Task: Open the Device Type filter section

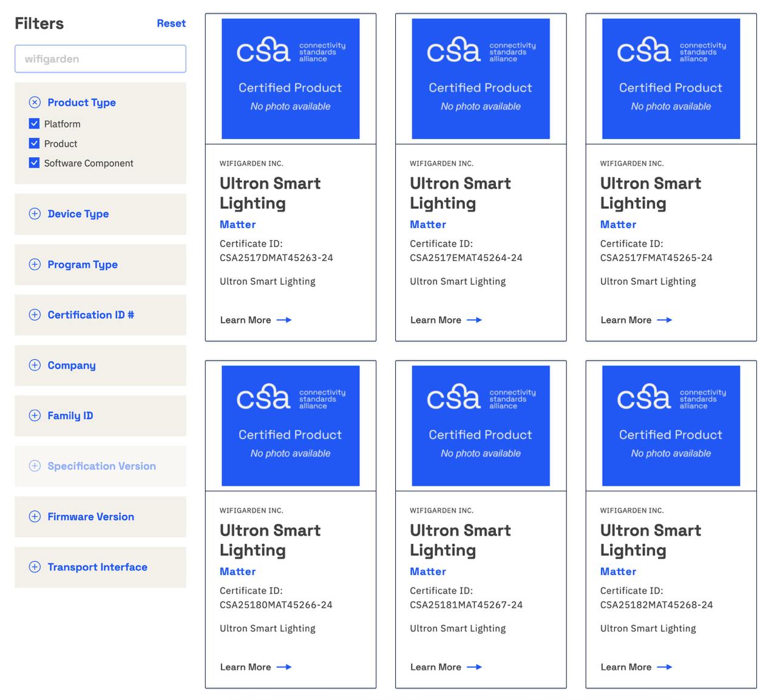Action: (100, 214)
